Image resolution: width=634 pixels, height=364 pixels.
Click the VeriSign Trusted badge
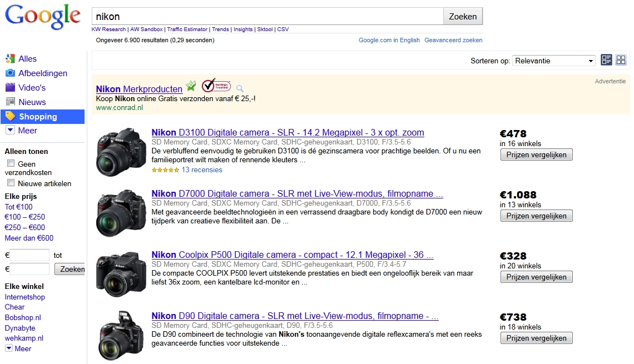point(216,85)
